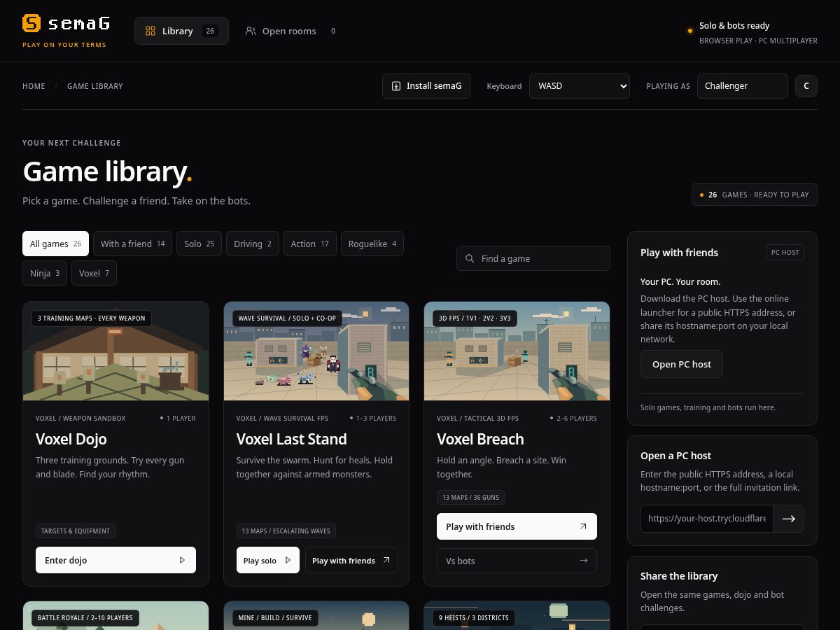The image size is (840, 630).
Task: Click the Find a game search field
Action: tap(533, 258)
